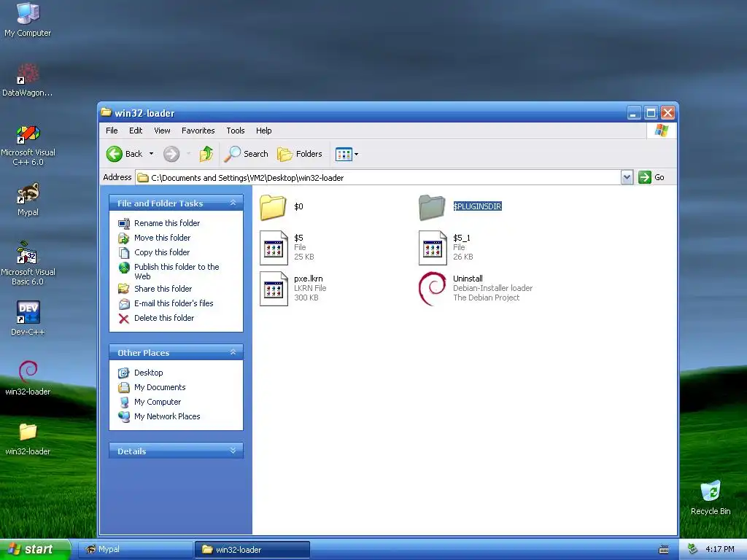Select the $PLUGINSDIR folder icon

[432, 207]
